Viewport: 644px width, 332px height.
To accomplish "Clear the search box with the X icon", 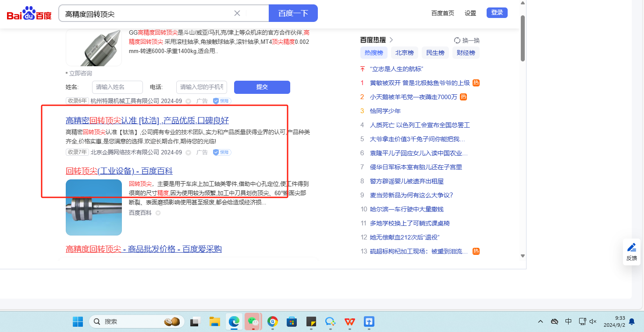I will pos(237,13).
